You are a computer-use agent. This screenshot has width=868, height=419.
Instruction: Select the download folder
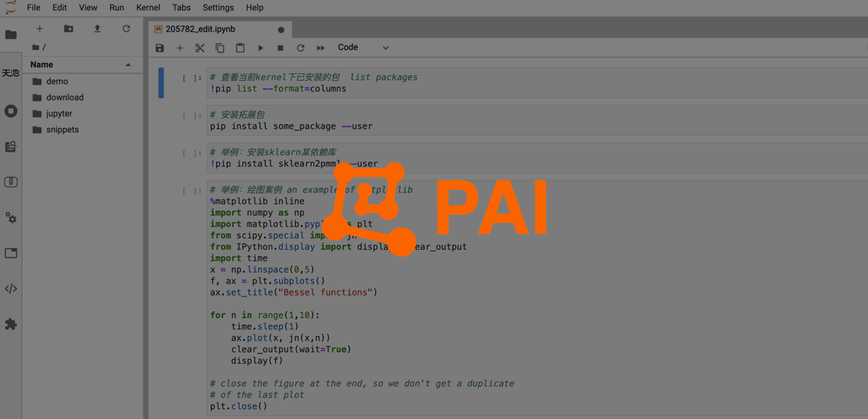[x=83, y=97]
